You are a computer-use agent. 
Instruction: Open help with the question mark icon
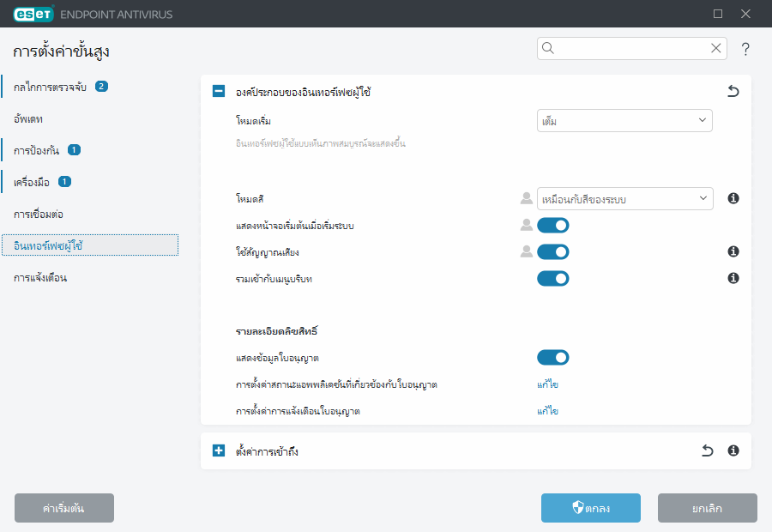745,49
